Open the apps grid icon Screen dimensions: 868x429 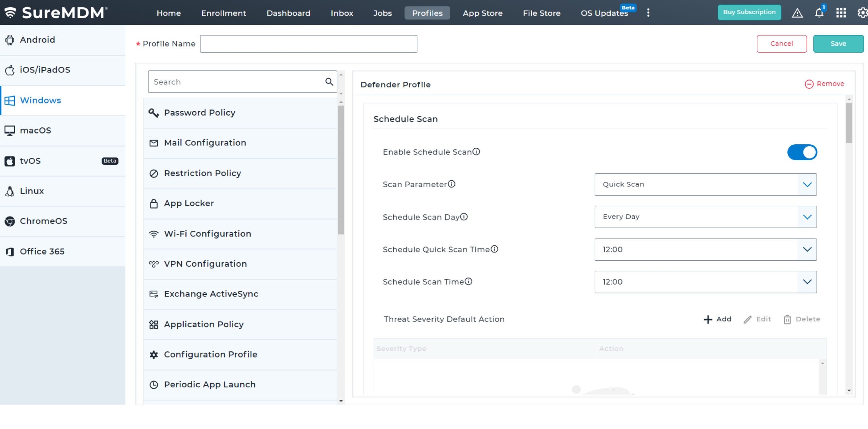point(841,13)
